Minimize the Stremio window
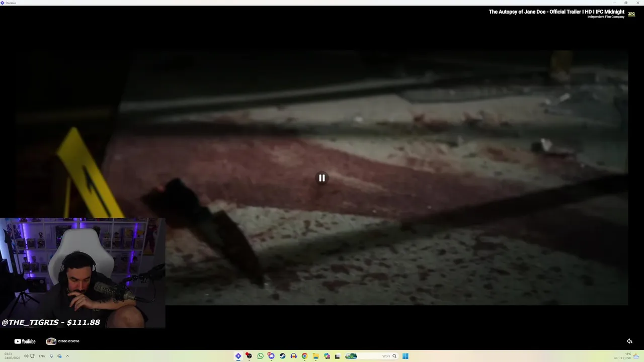Image resolution: width=644 pixels, height=362 pixels. tap(614, 3)
